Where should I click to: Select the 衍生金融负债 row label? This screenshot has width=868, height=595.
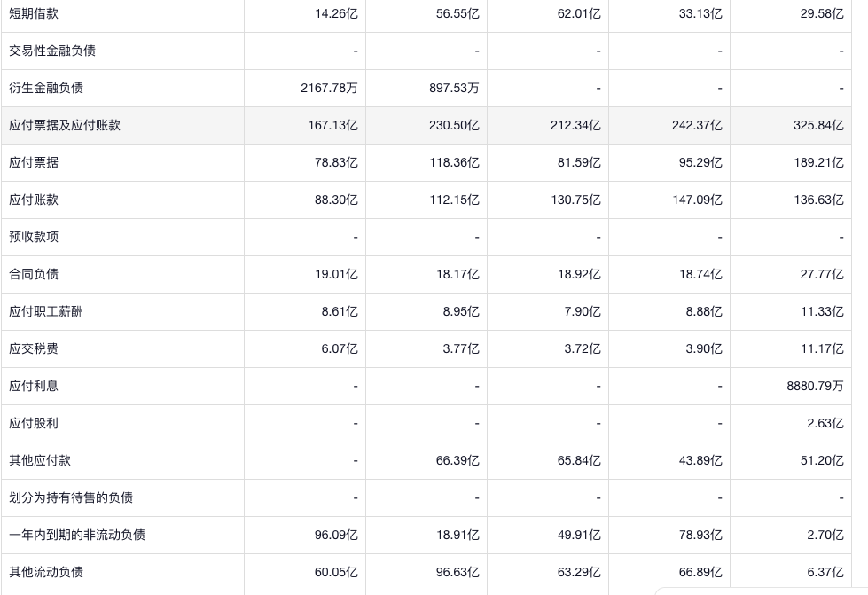pos(46,88)
